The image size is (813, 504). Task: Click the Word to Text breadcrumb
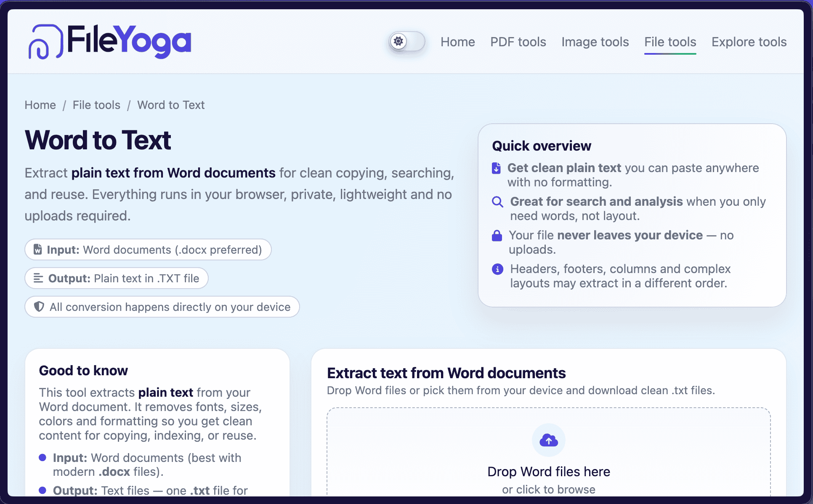[x=171, y=105]
